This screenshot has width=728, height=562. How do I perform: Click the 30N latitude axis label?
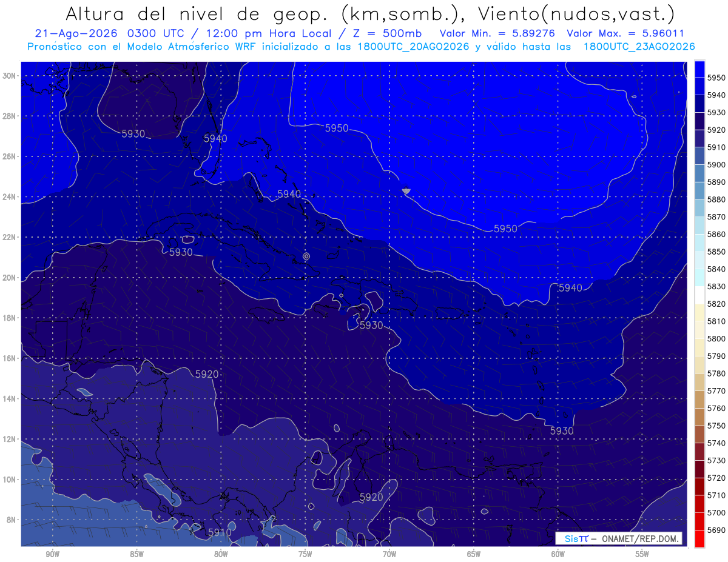pos(9,76)
